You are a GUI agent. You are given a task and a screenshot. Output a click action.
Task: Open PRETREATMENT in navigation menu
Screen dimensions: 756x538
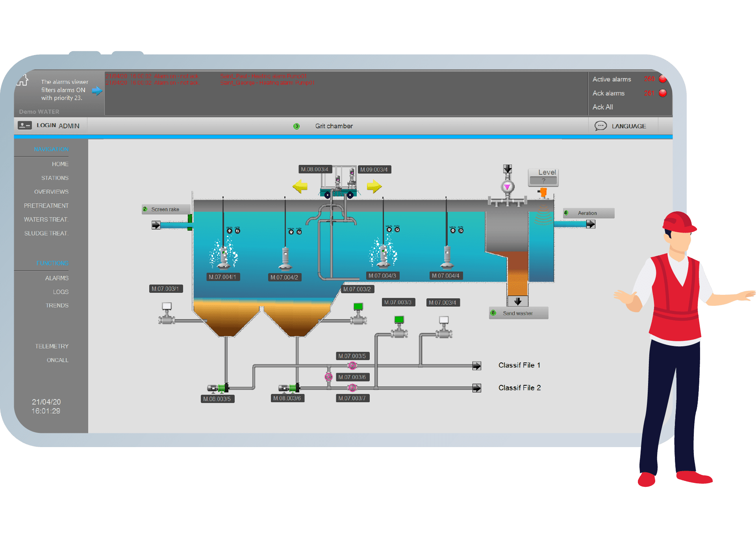[46, 205]
